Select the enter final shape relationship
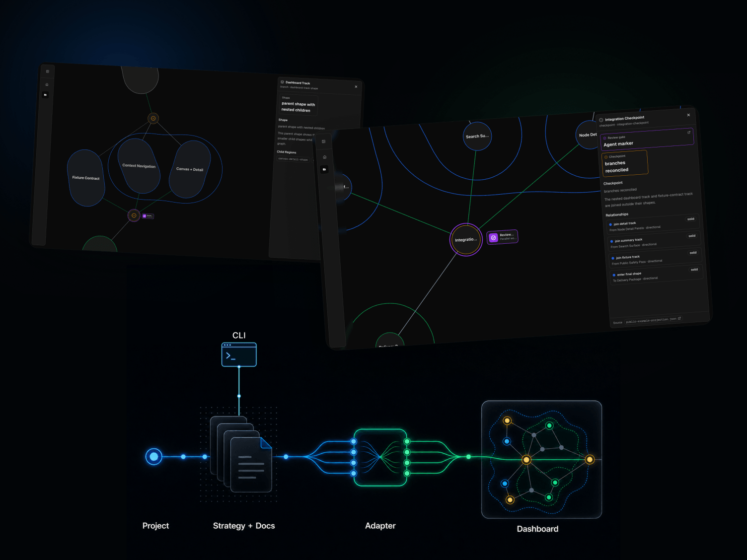 point(657,276)
